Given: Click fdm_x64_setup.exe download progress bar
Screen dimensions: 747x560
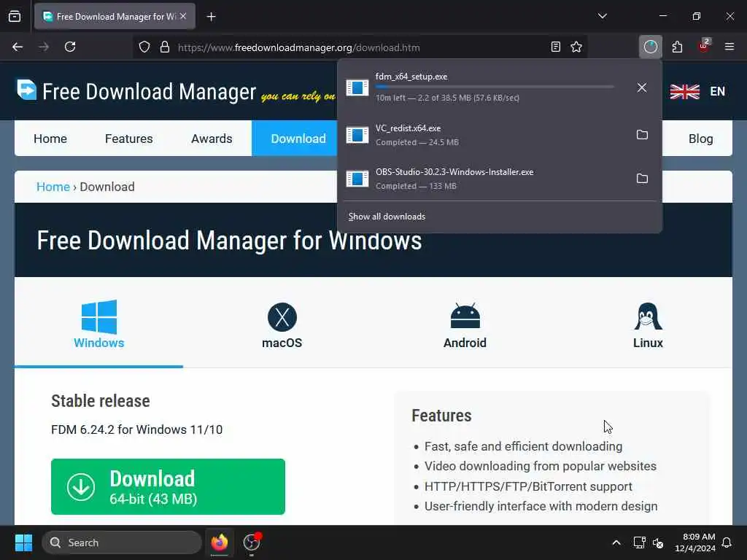Looking at the screenshot, I should 495,87.
